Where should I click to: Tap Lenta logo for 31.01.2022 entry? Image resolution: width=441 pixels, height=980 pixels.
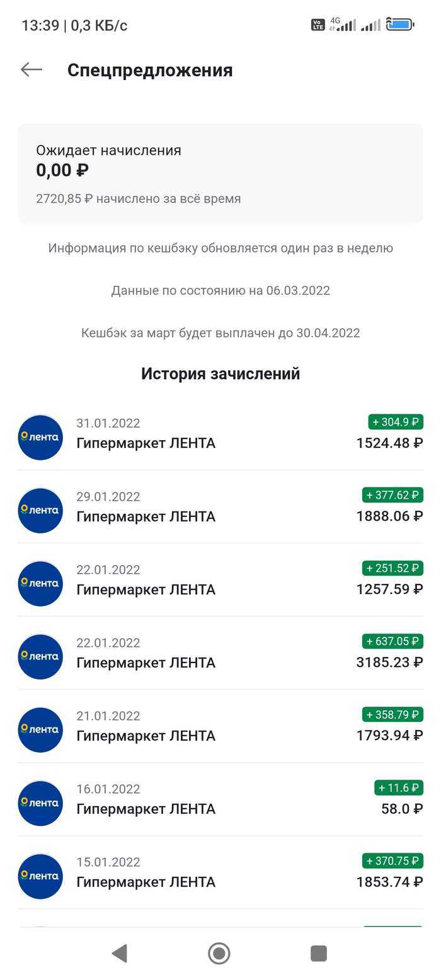click(40, 437)
